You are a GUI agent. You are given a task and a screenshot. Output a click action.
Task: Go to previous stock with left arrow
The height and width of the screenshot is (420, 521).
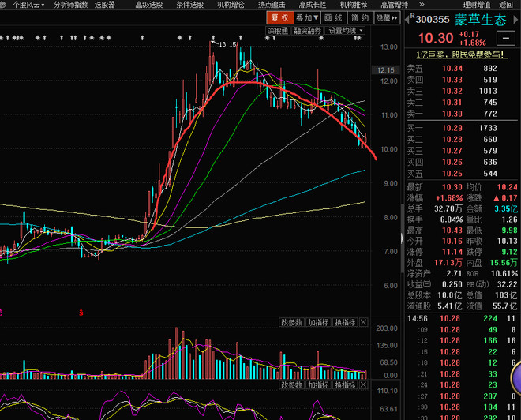click(x=407, y=20)
